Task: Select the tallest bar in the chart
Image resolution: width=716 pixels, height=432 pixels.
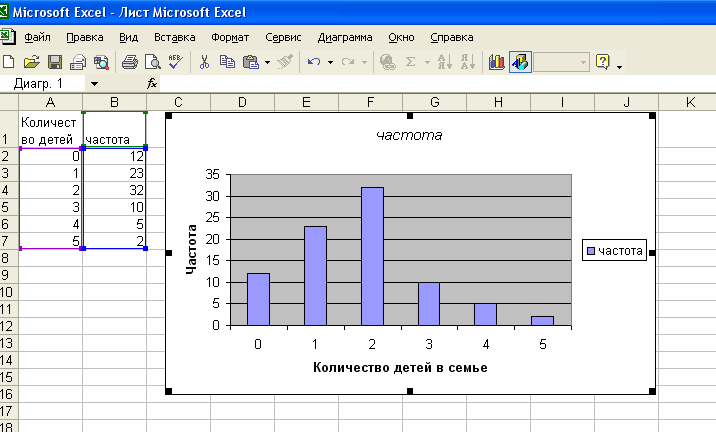Action: [x=372, y=256]
